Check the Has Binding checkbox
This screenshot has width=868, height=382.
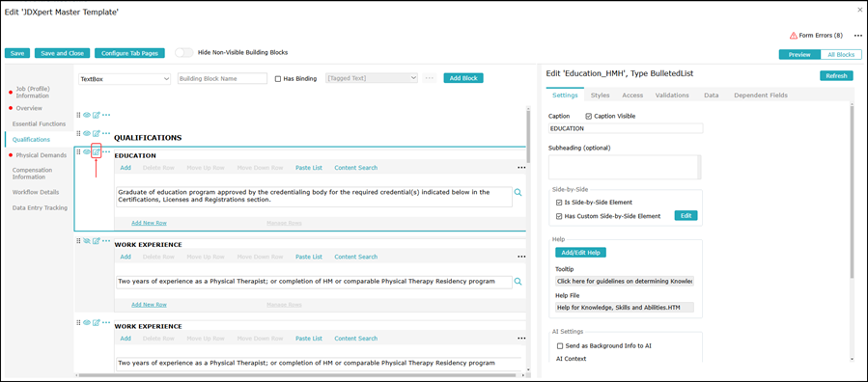coord(278,78)
